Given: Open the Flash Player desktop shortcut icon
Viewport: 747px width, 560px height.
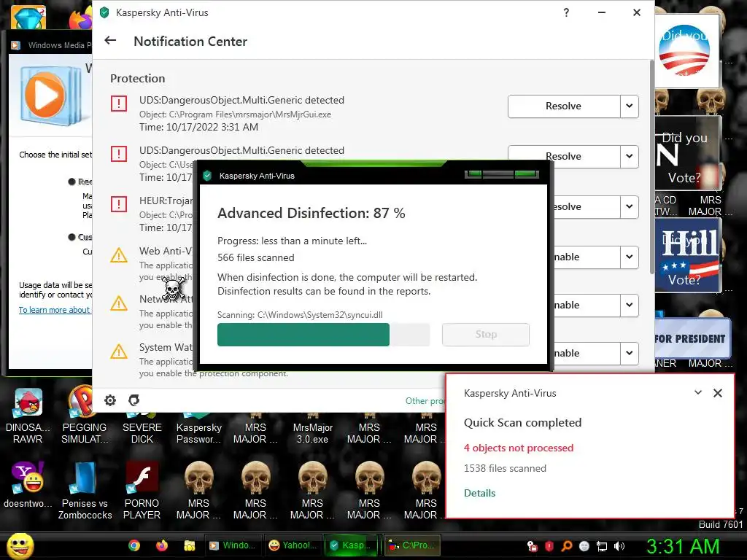Looking at the screenshot, I should click(x=142, y=491).
